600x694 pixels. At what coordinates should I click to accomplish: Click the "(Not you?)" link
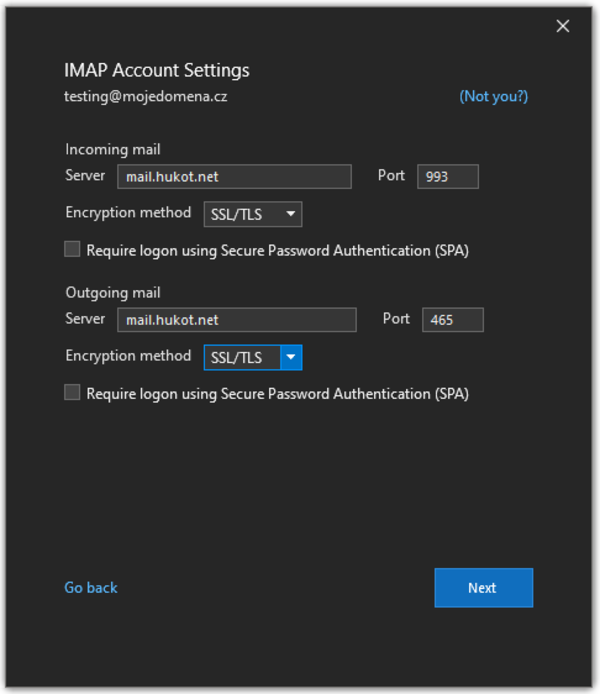[493, 97]
